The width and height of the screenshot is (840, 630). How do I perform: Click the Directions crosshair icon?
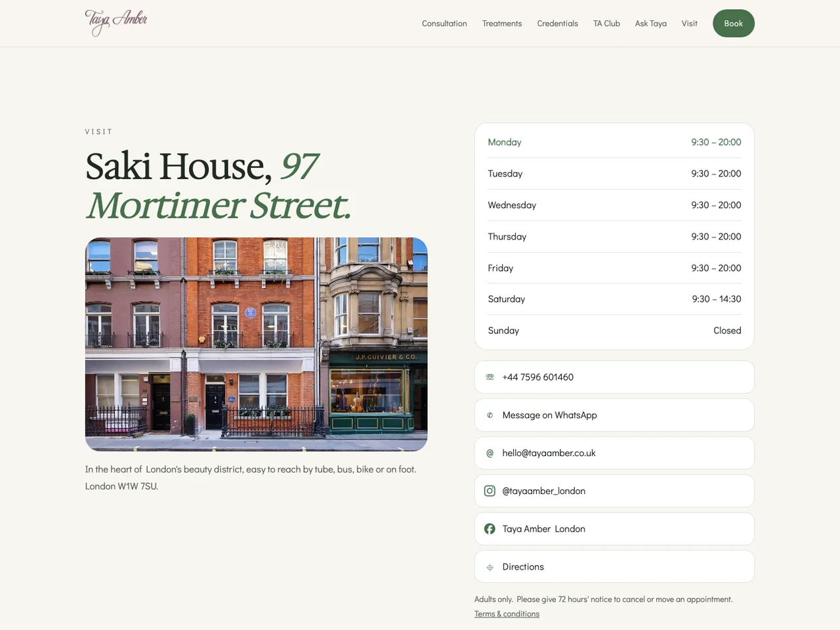pyautogui.click(x=490, y=567)
